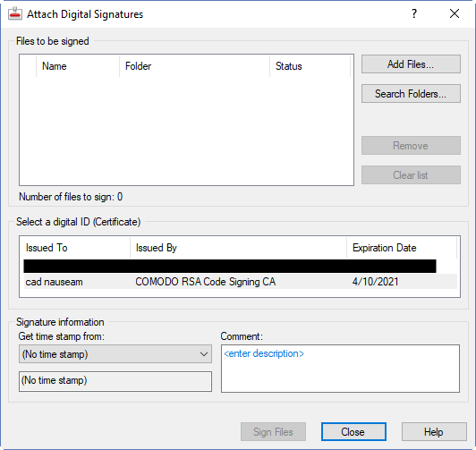Click the Name column header

coord(78,66)
